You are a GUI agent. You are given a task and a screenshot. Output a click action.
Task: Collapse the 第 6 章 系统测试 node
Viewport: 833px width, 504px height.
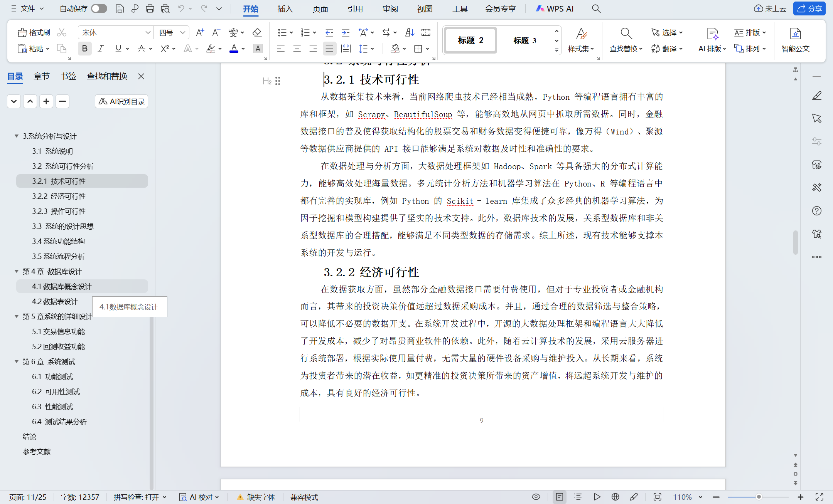(x=17, y=361)
